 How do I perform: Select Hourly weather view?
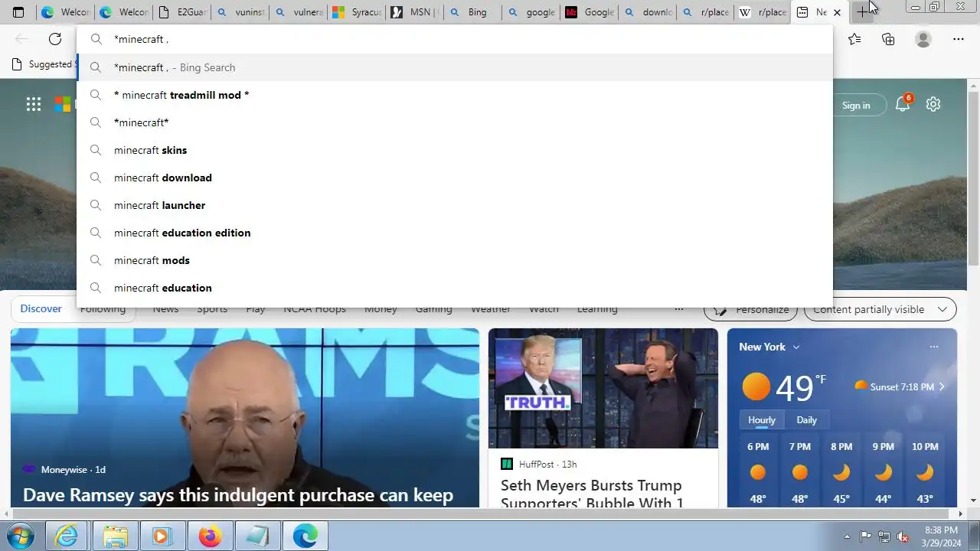click(x=762, y=420)
